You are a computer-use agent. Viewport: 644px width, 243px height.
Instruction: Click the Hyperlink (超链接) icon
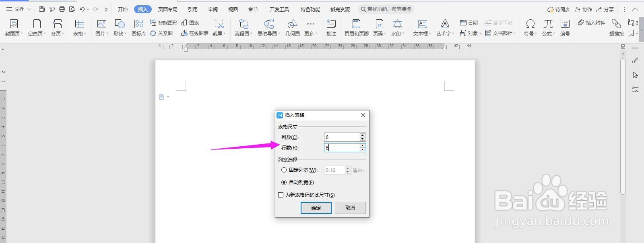(x=616, y=23)
